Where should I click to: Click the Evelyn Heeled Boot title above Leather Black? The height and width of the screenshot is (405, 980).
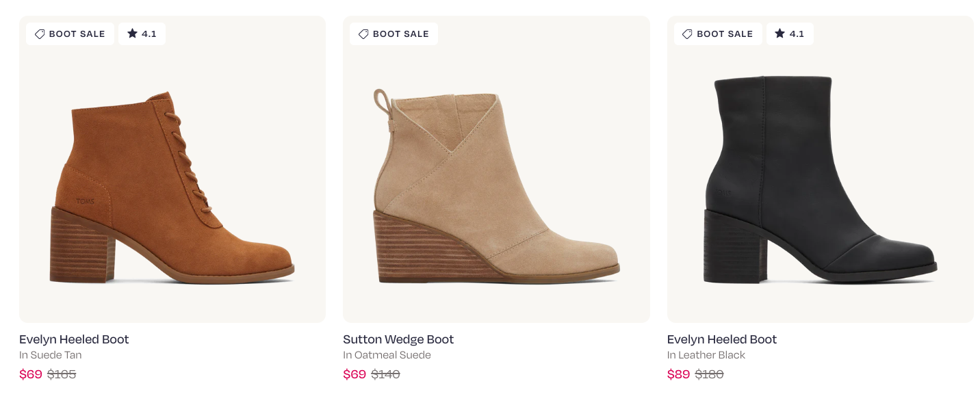(x=722, y=339)
